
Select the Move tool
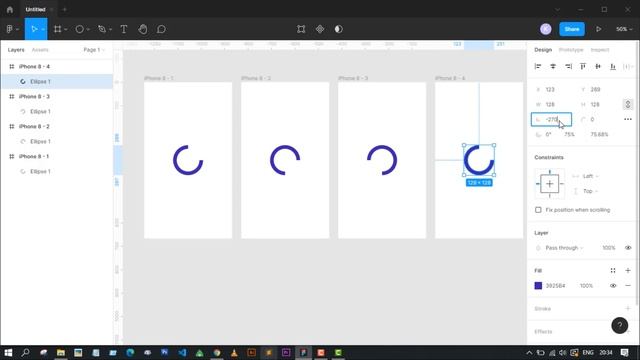click(34, 29)
